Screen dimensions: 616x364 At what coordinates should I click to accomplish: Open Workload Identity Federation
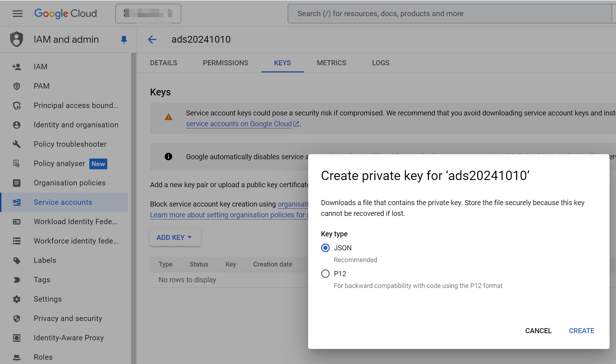75,222
